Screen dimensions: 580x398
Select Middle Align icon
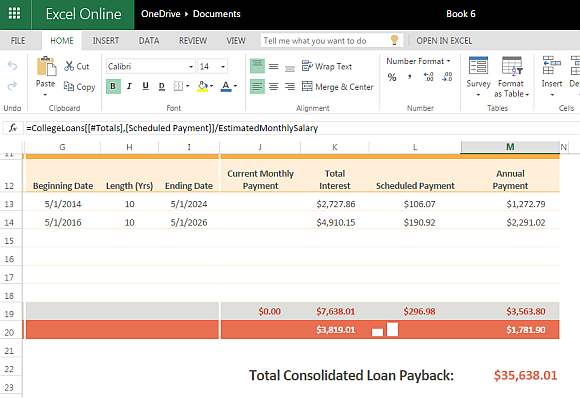pyautogui.click(x=273, y=67)
